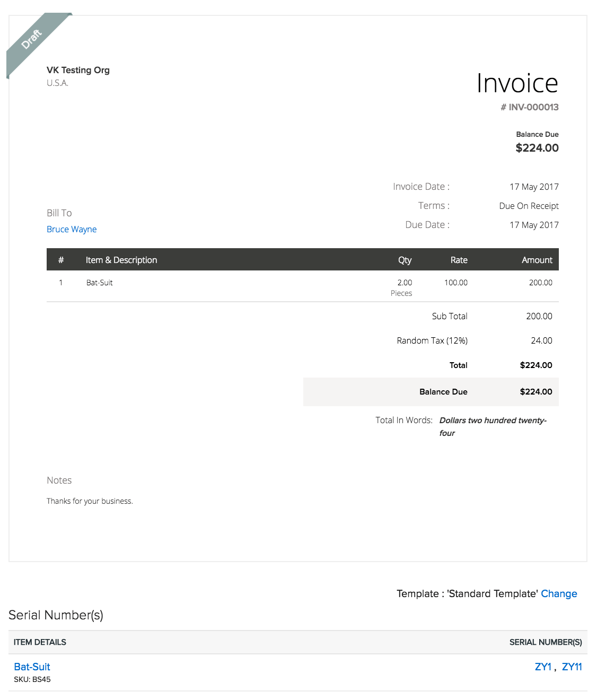Open serial number ZY11
Image resolution: width=597 pixels, height=700 pixels.
coord(572,667)
